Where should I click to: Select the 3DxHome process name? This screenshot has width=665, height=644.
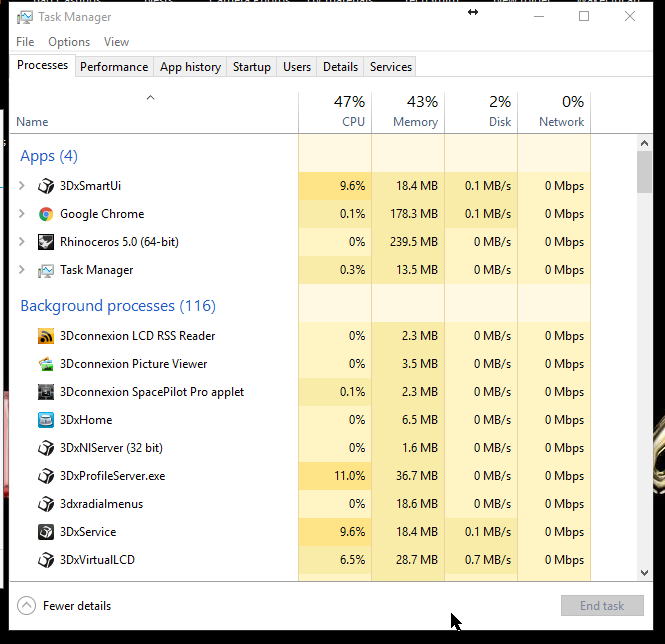[86, 420]
